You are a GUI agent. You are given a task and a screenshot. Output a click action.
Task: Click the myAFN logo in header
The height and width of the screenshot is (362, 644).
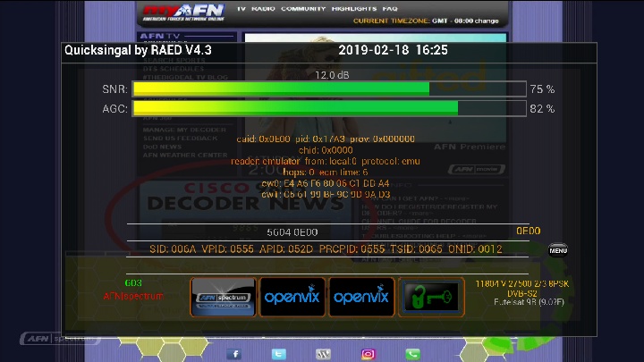tap(183, 13)
